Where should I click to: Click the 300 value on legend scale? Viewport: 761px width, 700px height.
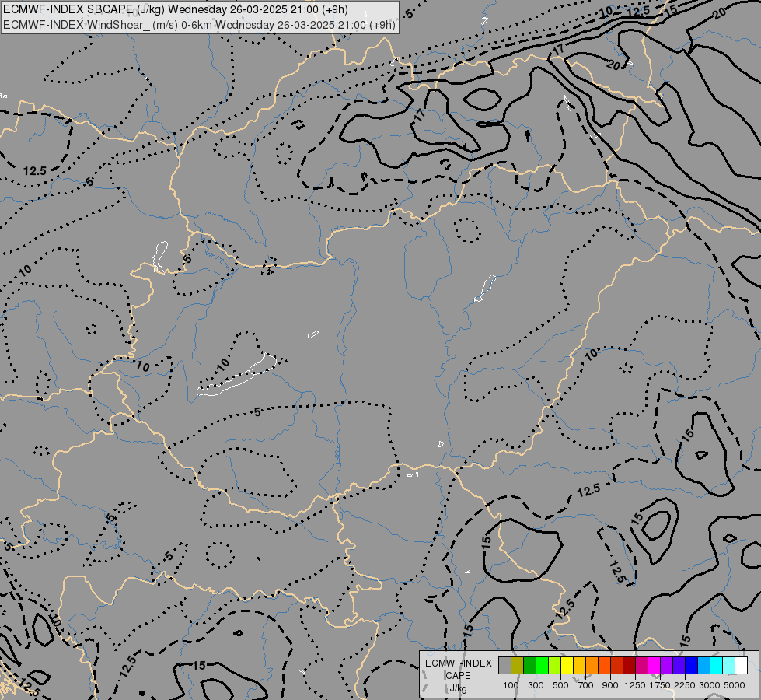coord(536,685)
